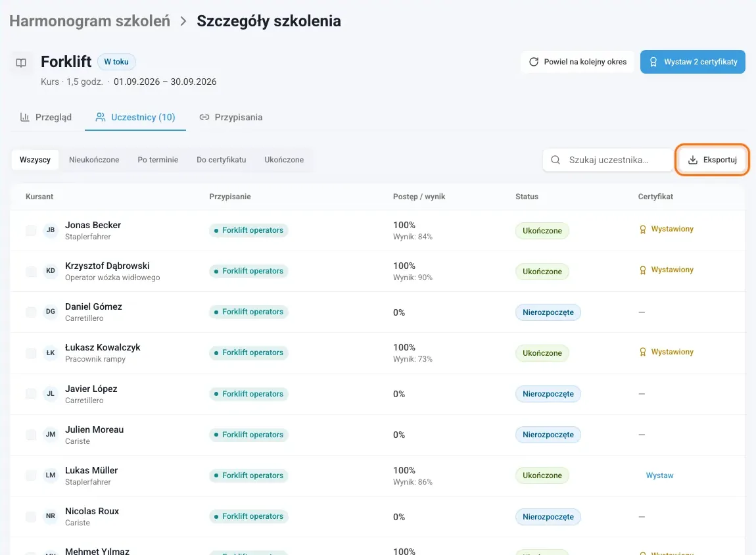This screenshot has height=555, width=756.
Task: Click Jonas Becker's Wystawiony certificate icon
Action: point(643,229)
